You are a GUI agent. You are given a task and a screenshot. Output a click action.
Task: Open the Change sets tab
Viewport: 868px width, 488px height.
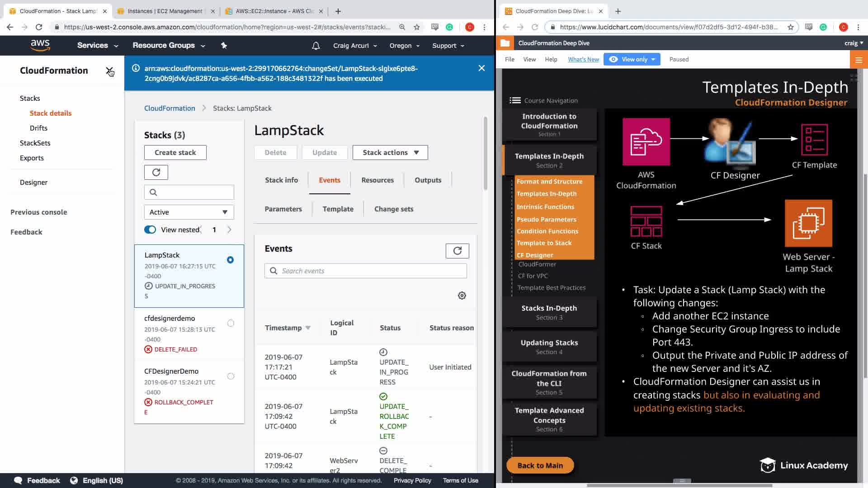393,209
